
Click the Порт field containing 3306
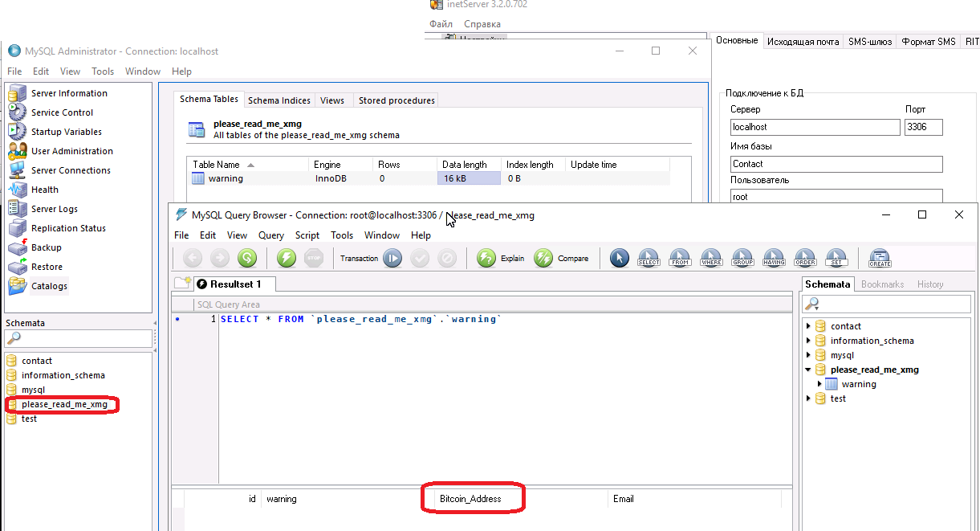[924, 127]
